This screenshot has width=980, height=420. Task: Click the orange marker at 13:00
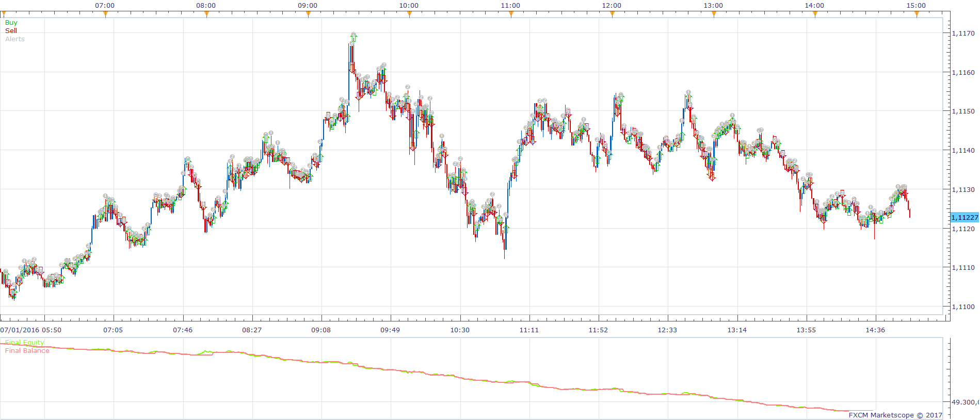pos(714,14)
